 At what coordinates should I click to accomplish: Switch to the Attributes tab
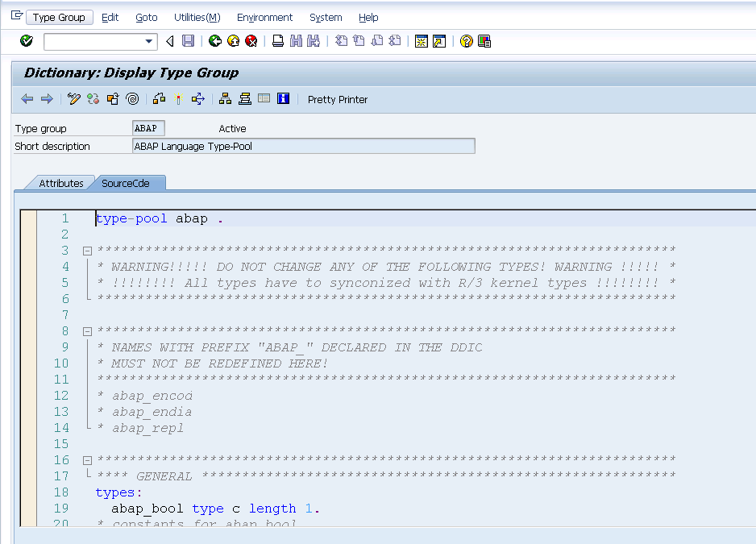[x=60, y=183]
